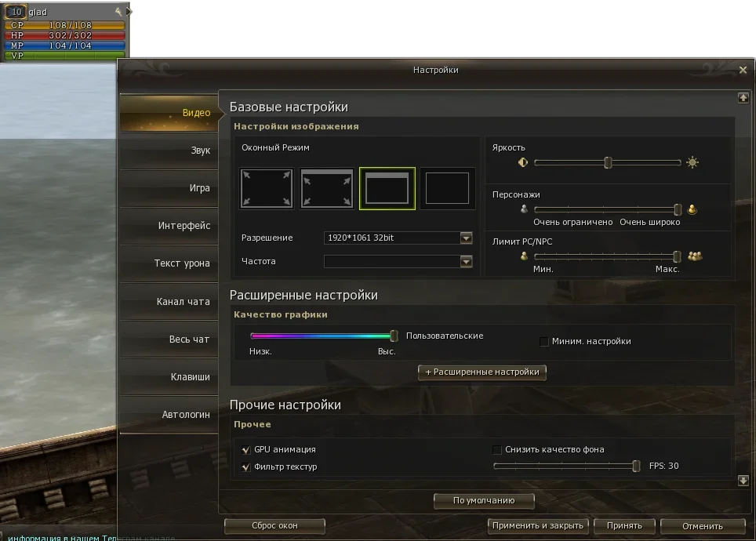
Task: Select the maximized window mode icon
Action: [327, 188]
